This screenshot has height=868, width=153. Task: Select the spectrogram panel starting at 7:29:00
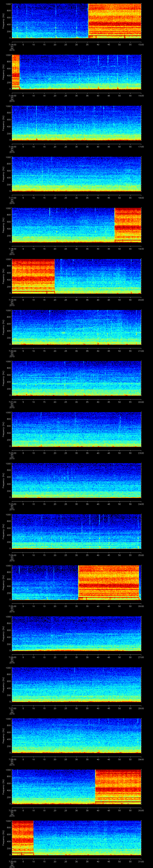point(76,786)
